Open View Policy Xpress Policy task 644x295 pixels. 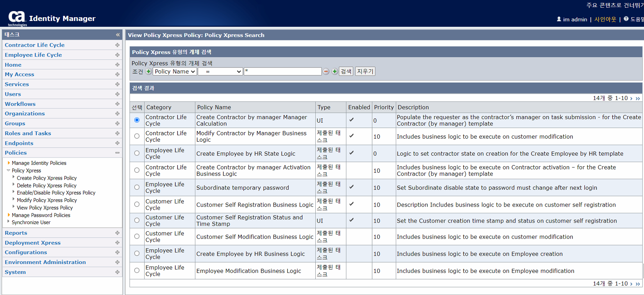pos(45,208)
